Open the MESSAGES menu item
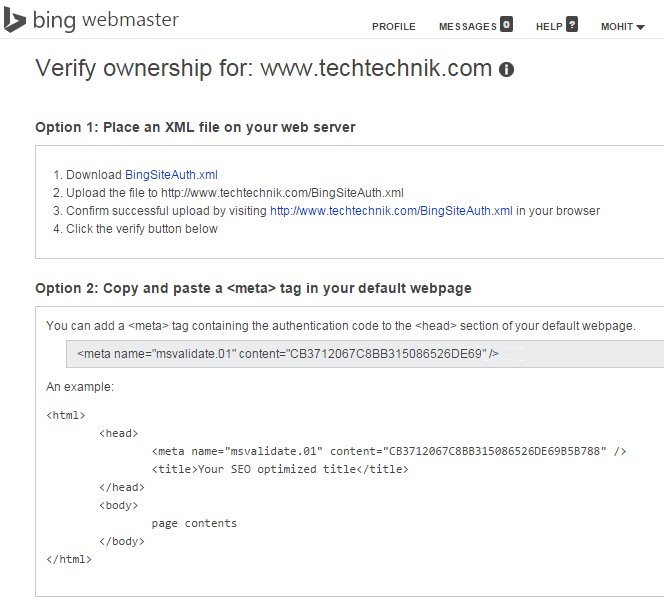 (x=468, y=27)
